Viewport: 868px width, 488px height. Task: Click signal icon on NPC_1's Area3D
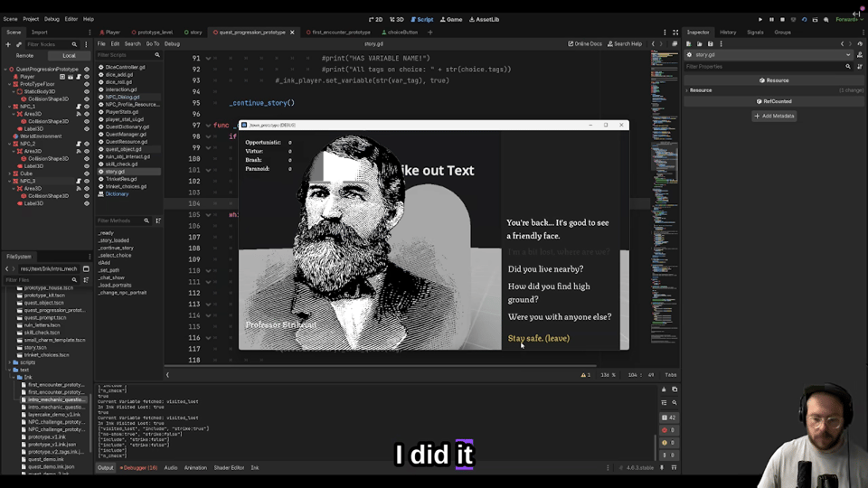(x=79, y=114)
